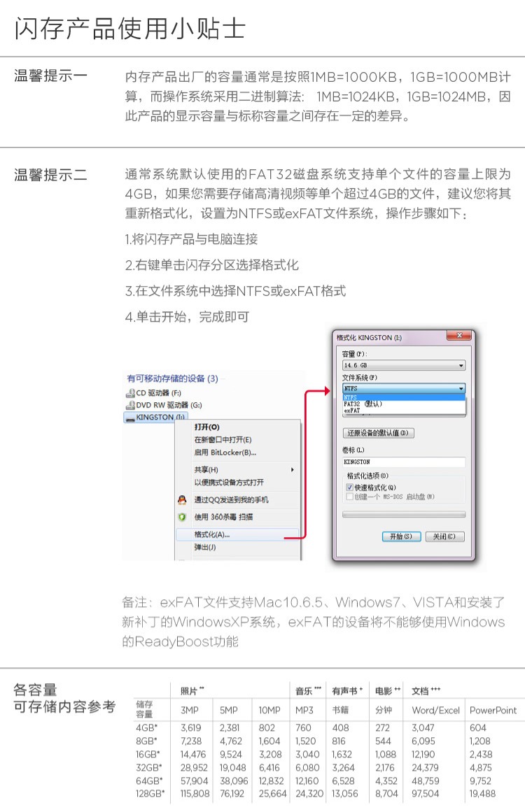This screenshot has height=812, width=525.
Task: Click the format progress bar
Action: pos(404,514)
